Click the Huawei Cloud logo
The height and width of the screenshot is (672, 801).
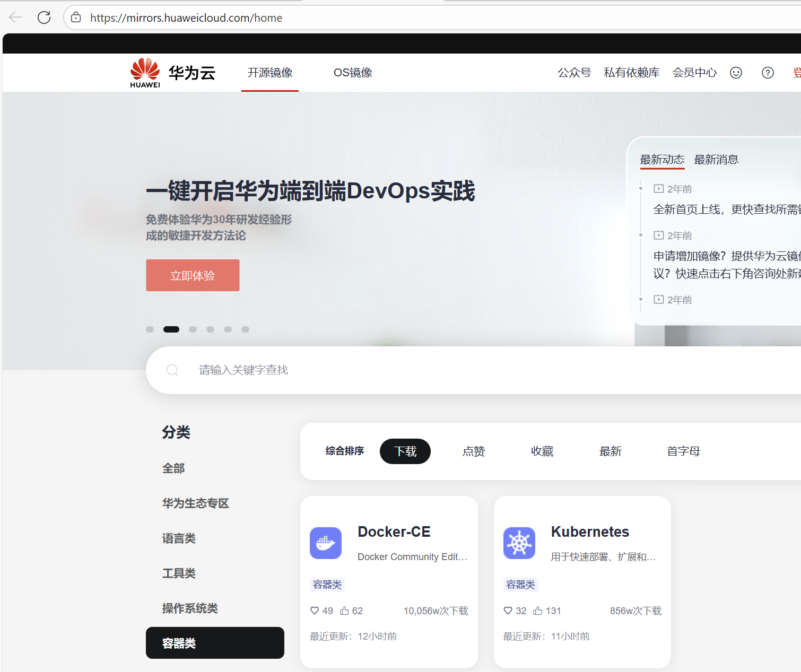click(172, 73)
